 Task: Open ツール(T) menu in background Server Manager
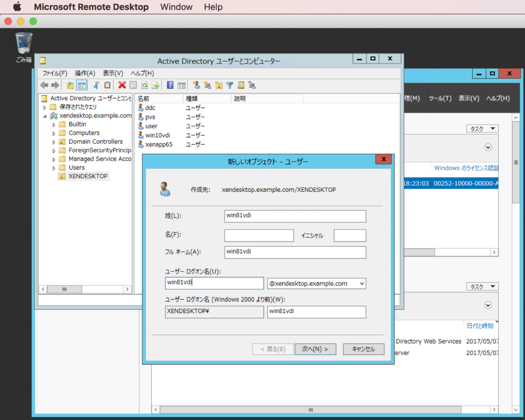point(440,98)
